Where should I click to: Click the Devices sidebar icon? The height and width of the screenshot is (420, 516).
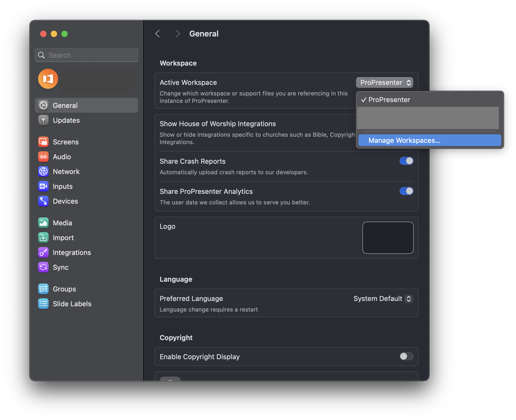coord(43,201)
